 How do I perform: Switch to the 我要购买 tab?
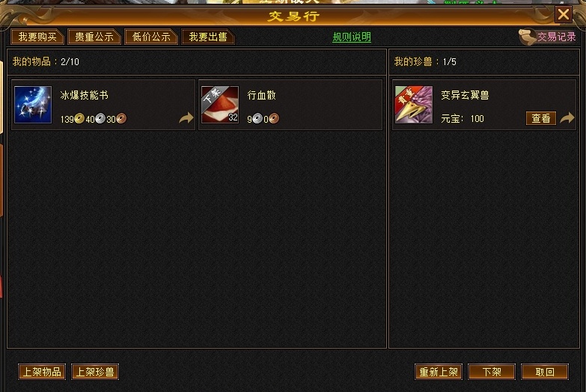click(37, 37)
